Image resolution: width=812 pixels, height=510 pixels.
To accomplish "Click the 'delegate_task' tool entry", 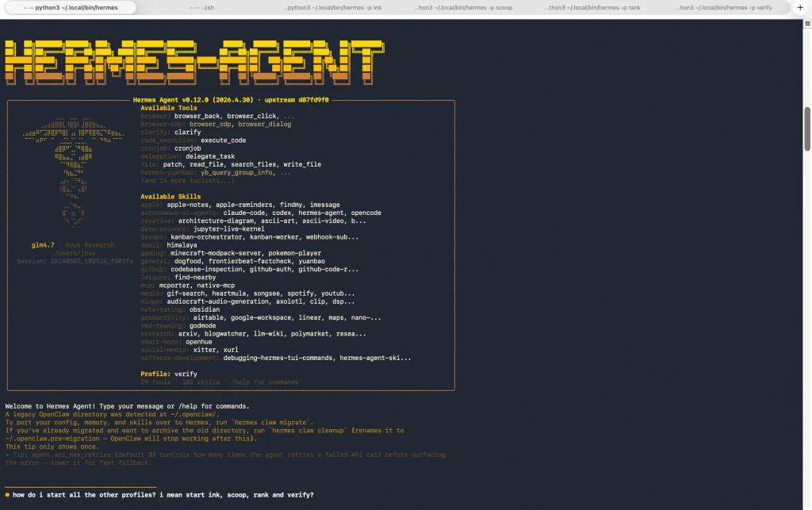I will (x=210, y=156).
